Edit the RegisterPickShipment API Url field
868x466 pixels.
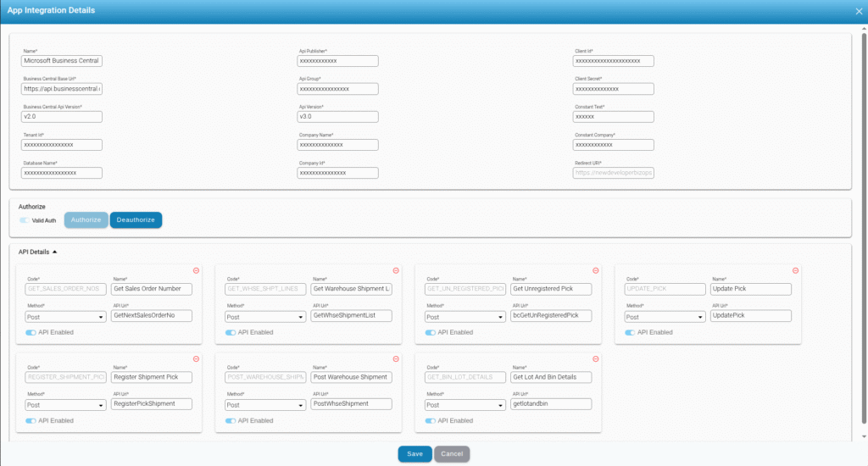click(152, 404)
